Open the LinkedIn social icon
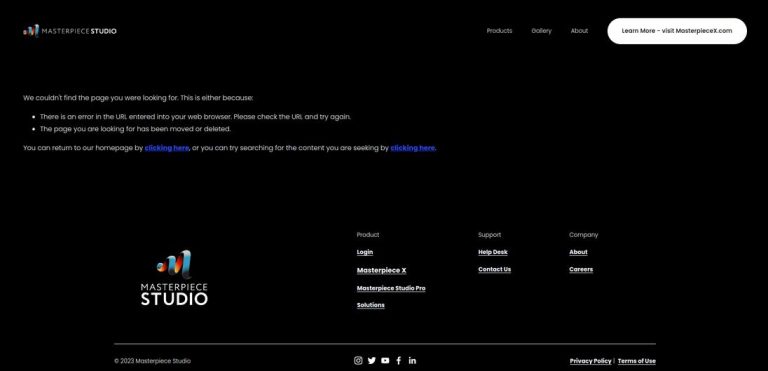 412,360
